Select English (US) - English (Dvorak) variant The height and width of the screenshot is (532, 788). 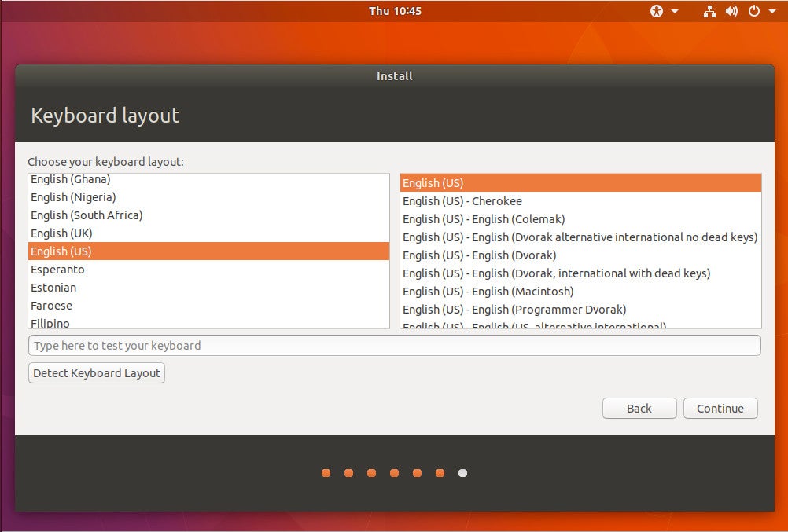(x=580, y=255)
